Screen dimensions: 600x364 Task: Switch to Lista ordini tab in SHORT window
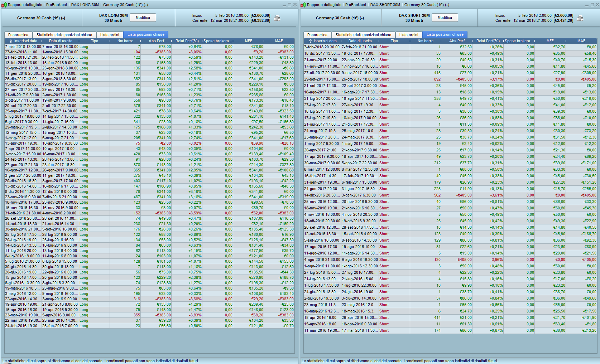pyautogui.click(x=409, y=35)
